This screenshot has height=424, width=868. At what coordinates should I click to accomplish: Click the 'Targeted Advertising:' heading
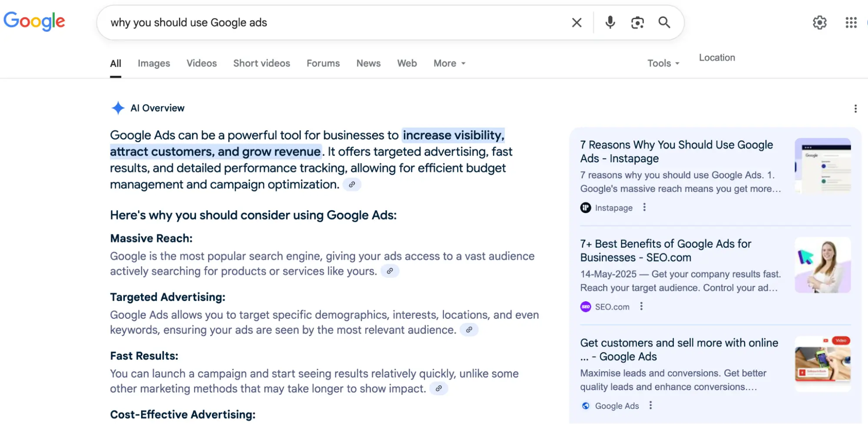168,297
